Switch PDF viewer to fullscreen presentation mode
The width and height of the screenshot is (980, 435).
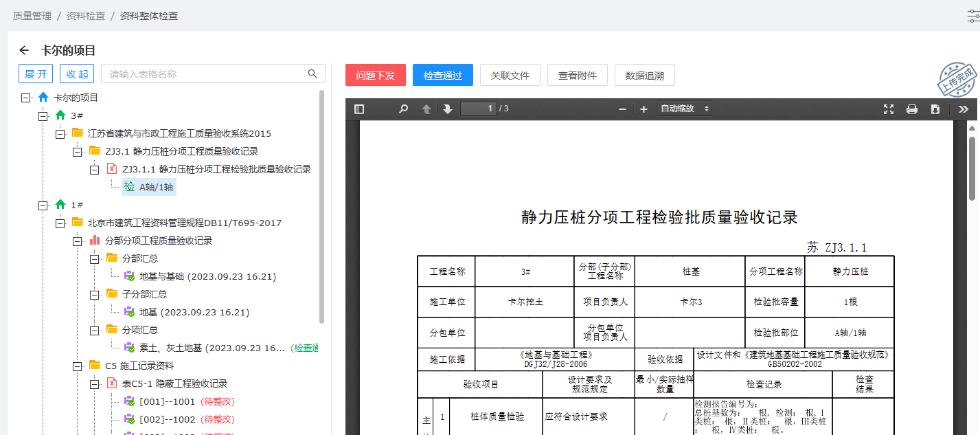point(889,109)
